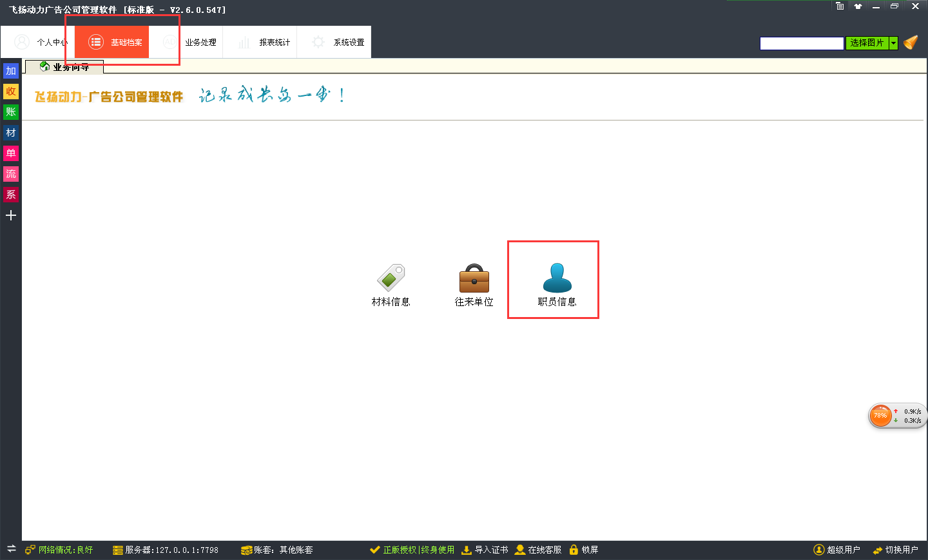Click the yellow 收 sidebar shortcut
Image resolution: width=928 pixels, height=560 pixels.
point(11,92)
